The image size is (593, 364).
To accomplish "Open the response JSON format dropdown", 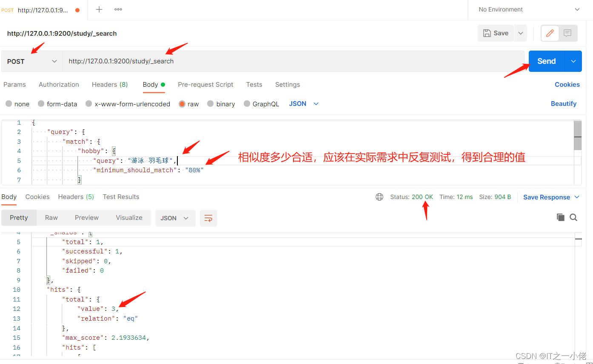I will [175, 218].
